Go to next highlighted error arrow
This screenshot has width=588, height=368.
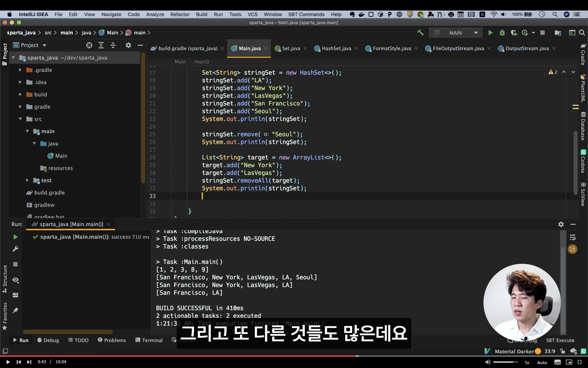pyautogui.click(x=573, y=72)
